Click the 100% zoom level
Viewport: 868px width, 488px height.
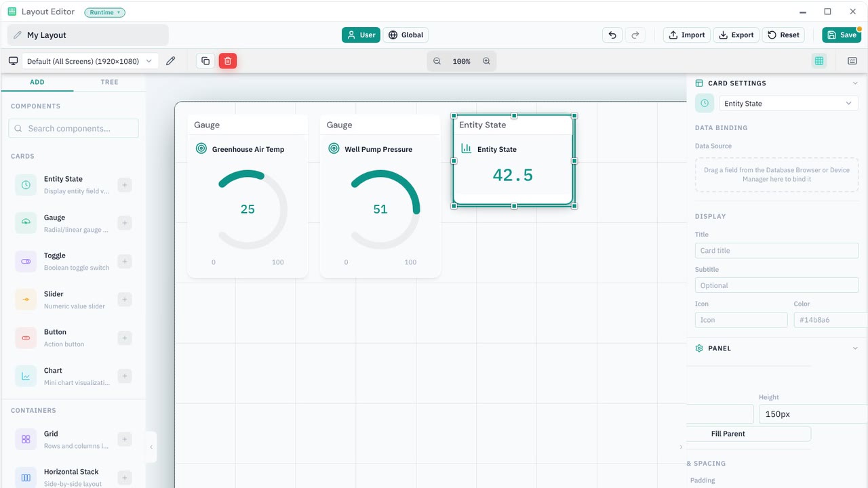click(x=461, y=61)
